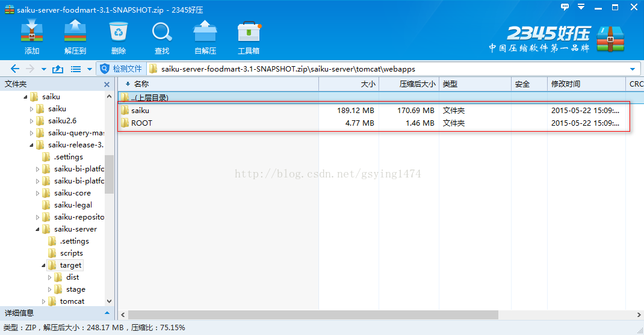Click the folder tree vertical scrollbar thumb

[x=110, y=174]
